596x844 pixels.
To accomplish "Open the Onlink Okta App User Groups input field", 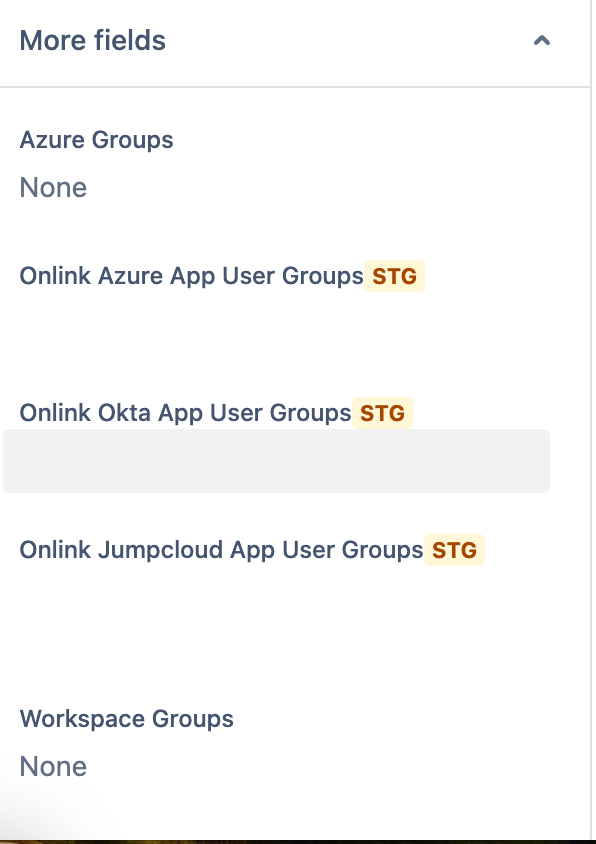I will (277, 461).
